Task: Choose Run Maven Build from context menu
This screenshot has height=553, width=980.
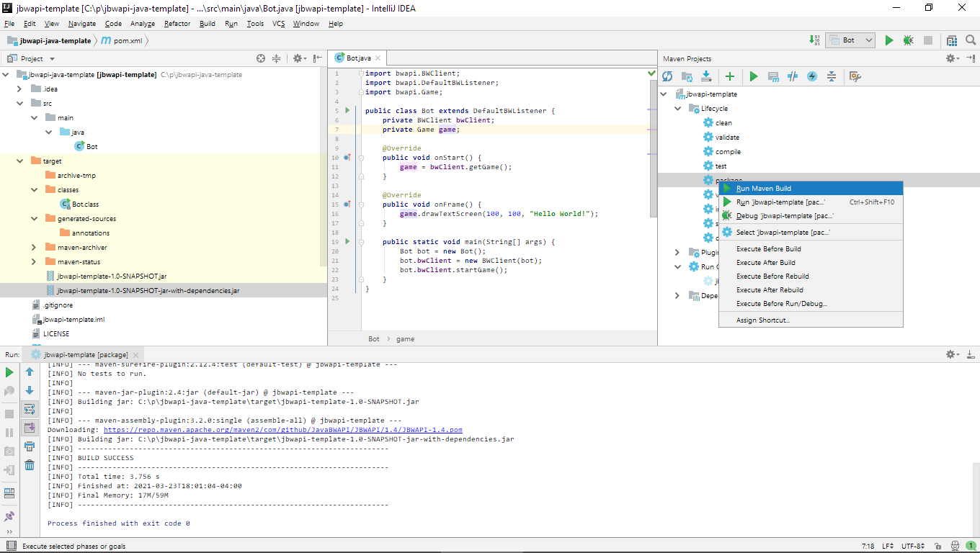Action: 764,189
